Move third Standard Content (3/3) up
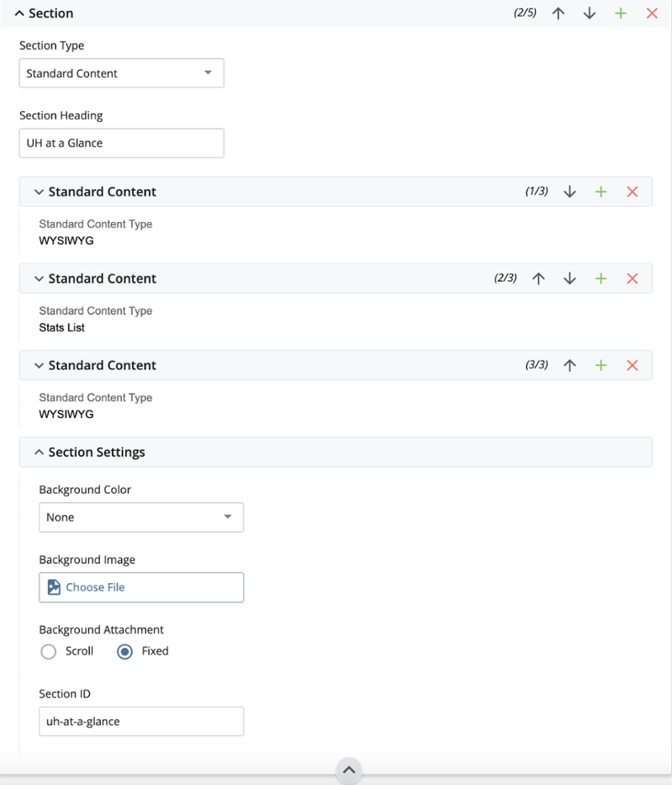The height and width of the screenshot is (785, 672). click(x=569, y=365)
